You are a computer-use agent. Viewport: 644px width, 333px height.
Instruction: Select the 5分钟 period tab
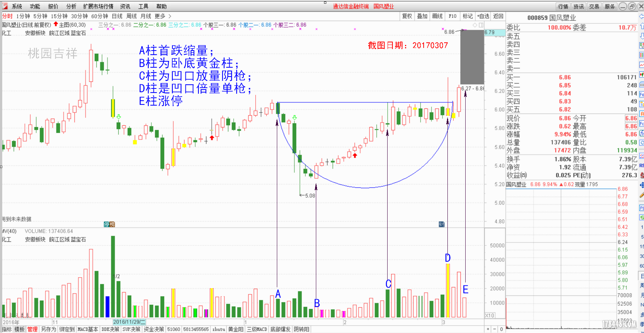click(x=41, y=16)
